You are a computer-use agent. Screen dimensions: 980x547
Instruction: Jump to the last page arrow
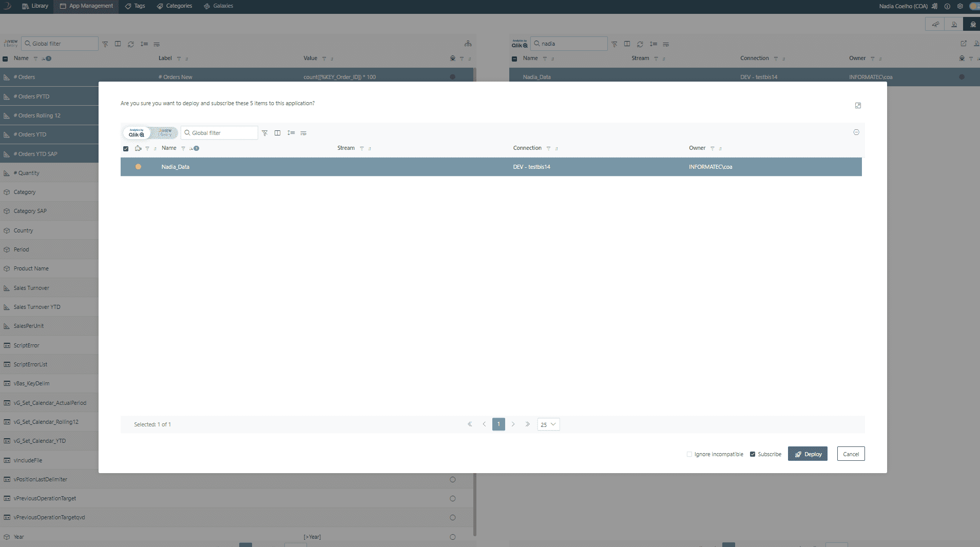click(x=527, y=424)
